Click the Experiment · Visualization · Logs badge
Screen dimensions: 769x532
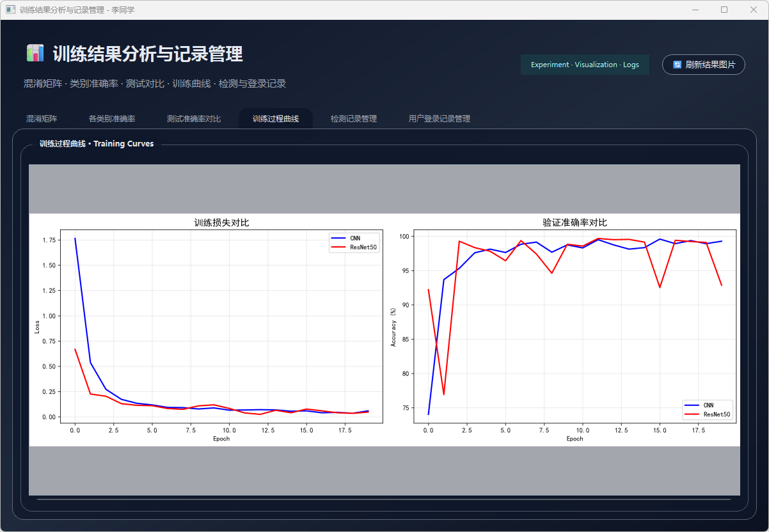tap(585, 65)
